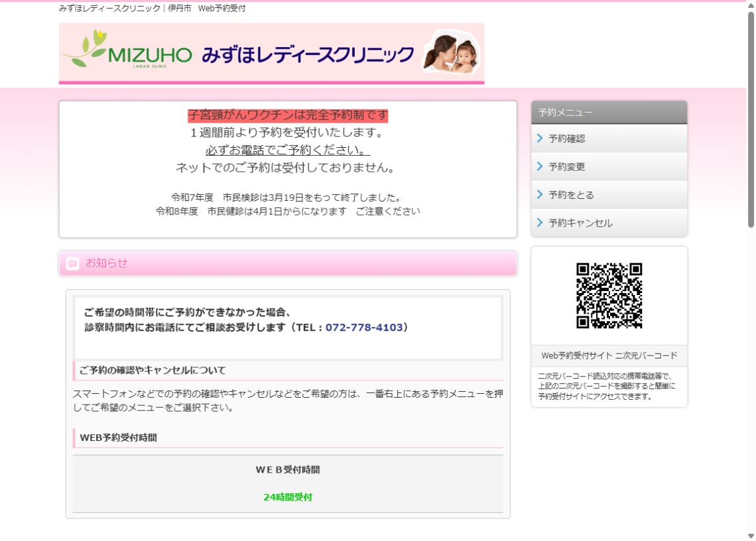The height and width of the screenshot is (541, 756).
Task: Click the 令和7年度 市民検診 notice line
Action: pos(288,197)
